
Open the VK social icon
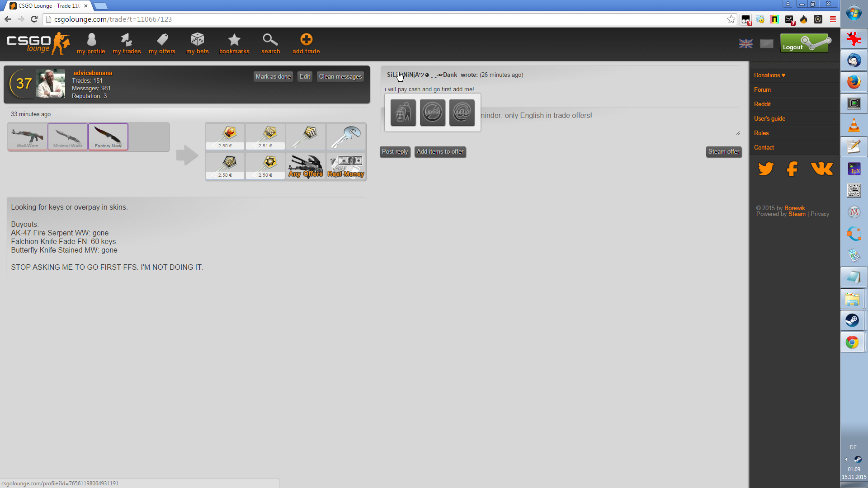click(821, 169)
